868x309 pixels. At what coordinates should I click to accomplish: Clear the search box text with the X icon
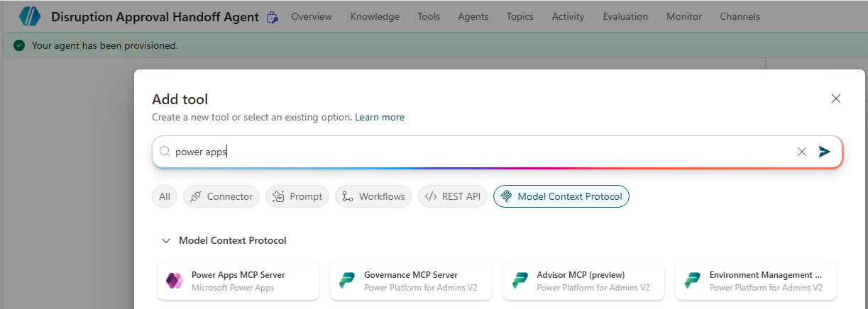[x=802, y=152]
